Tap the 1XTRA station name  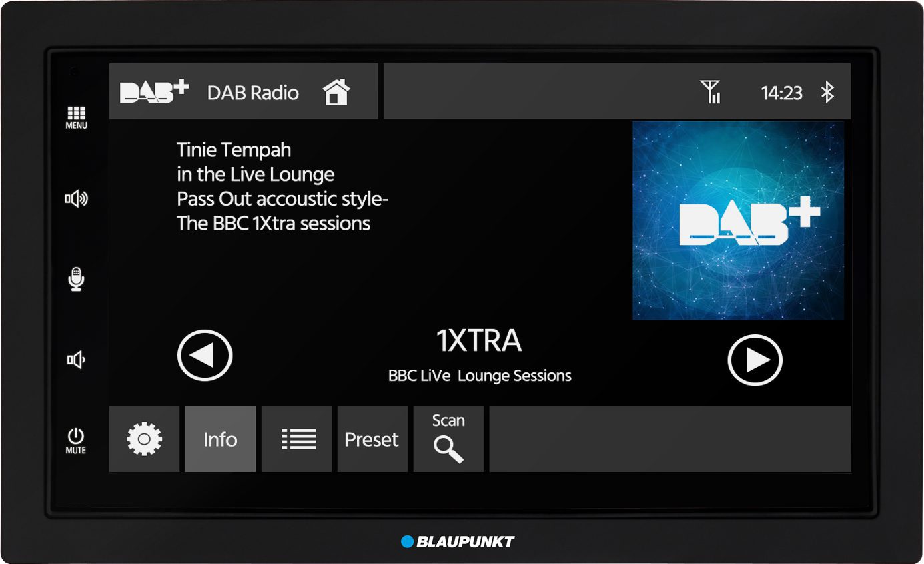click(x=480, y=340)
